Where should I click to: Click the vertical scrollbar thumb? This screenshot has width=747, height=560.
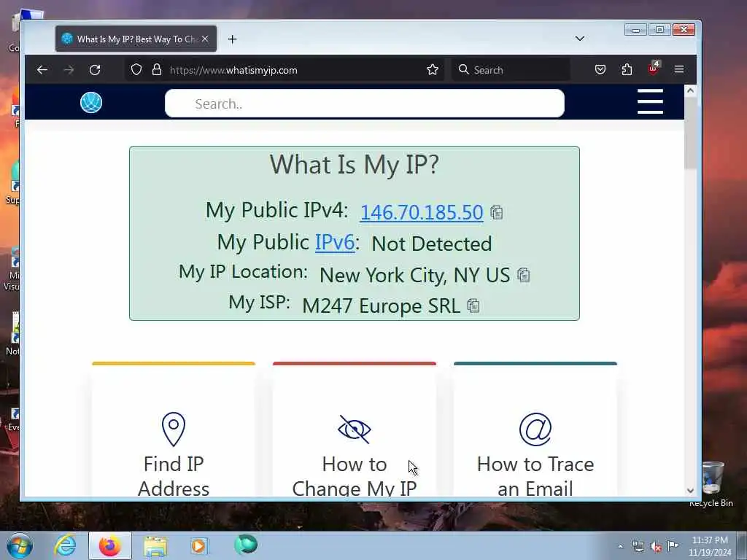(x=690, y=133)
